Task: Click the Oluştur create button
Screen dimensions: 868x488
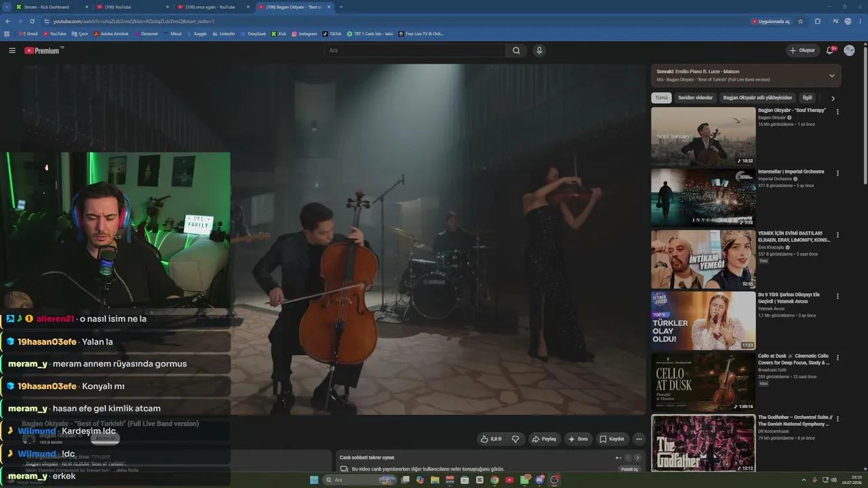Action: [802, 50]
